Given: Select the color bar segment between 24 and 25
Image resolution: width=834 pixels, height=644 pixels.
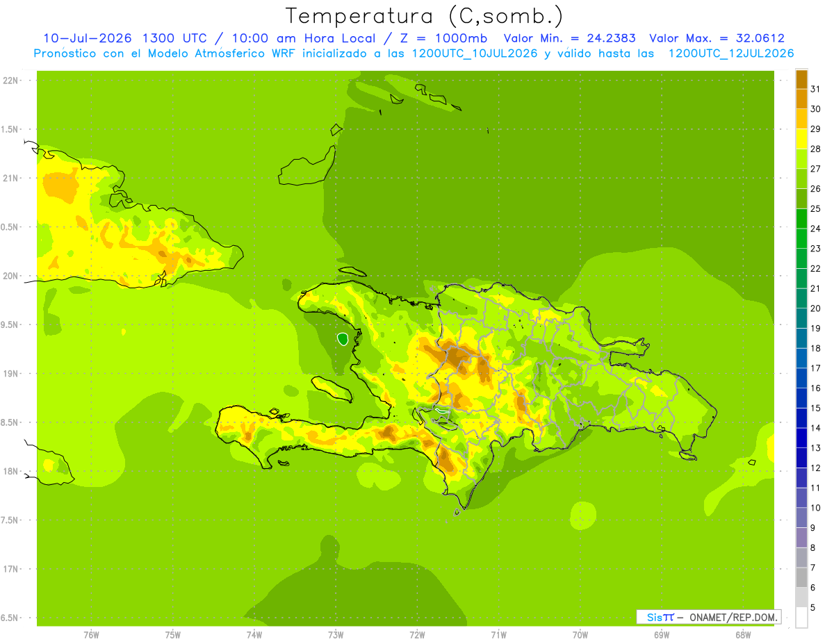Looking at the screenshot, I should pyautogui.click(x=801, y=219).
